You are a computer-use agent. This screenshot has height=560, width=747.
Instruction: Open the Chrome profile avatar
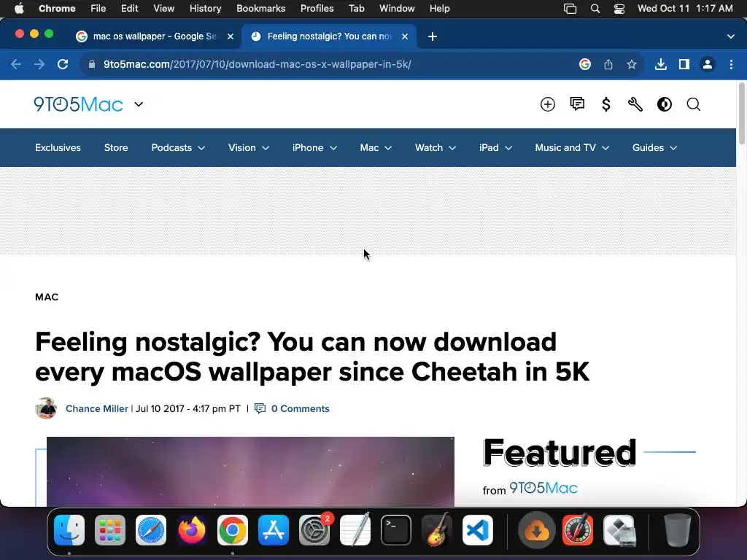[x=708, y=64]
